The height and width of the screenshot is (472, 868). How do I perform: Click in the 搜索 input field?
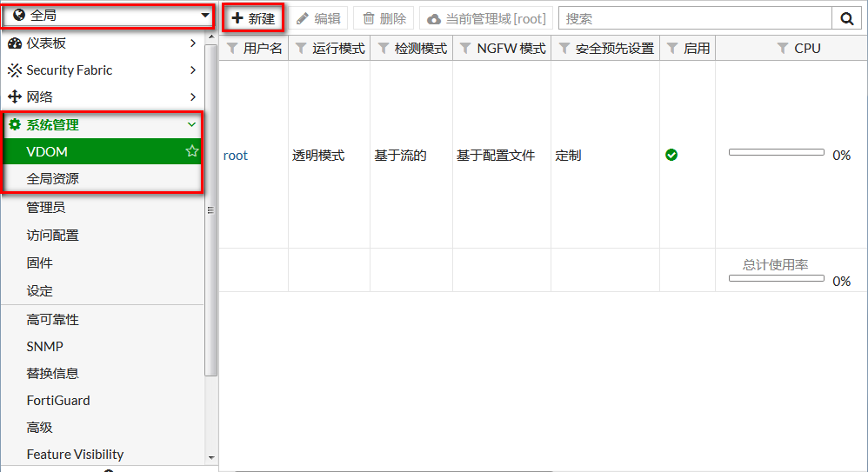694,18
